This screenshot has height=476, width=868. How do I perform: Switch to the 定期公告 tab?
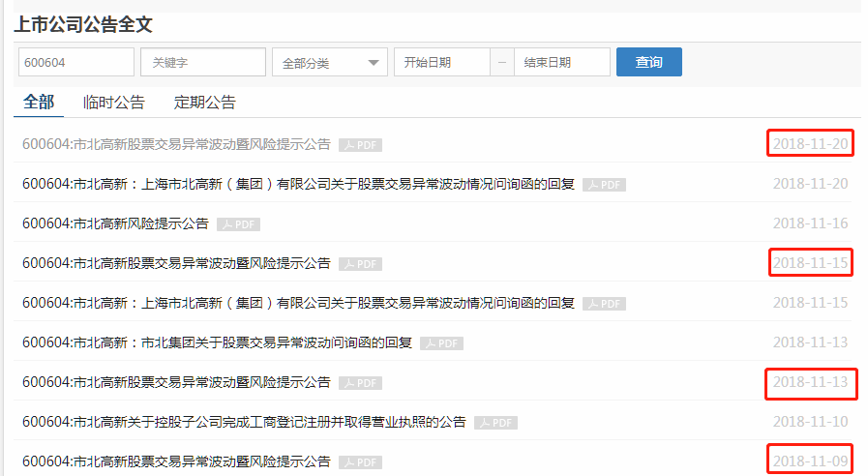[204, 103]
